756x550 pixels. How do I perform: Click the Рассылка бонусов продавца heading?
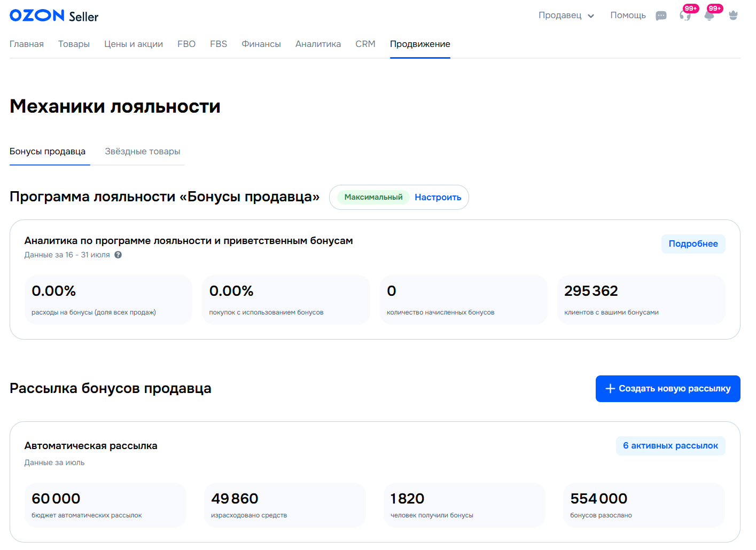coord(111,388)
